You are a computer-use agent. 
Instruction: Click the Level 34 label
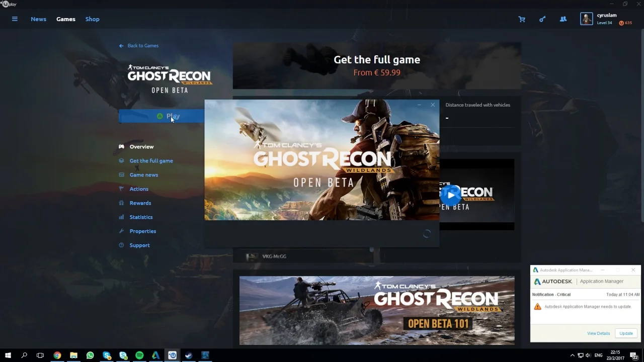point(604,23)
